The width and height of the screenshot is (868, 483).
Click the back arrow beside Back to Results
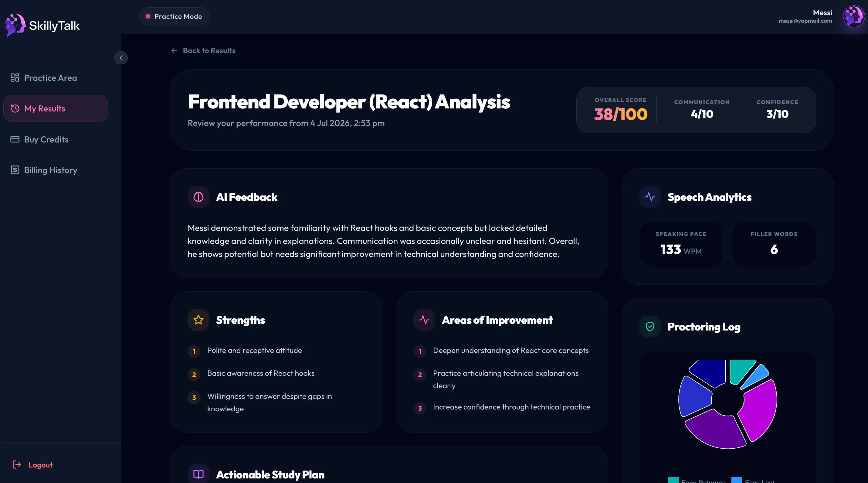pyautogui.click(x=174, y=51)
